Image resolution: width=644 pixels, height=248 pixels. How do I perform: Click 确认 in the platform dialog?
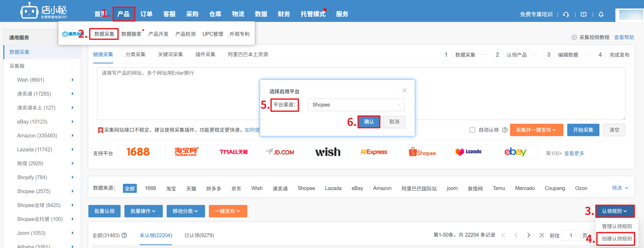pyautogui.click(x=369, y=122)
